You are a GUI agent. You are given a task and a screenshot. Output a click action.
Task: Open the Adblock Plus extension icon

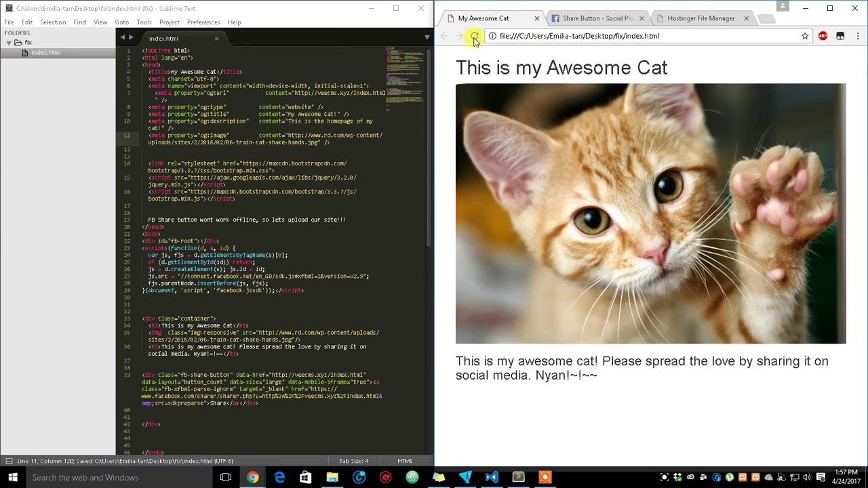tap(823, 36)
